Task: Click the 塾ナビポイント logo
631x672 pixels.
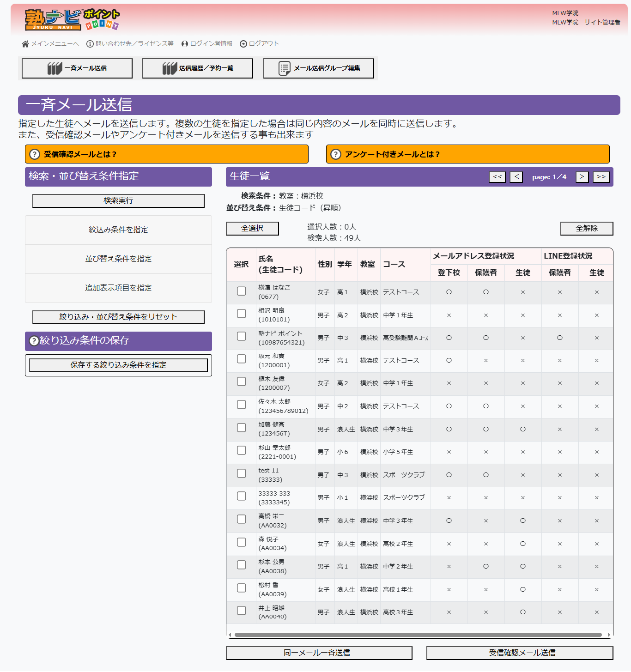Action: tap(69, 18)
